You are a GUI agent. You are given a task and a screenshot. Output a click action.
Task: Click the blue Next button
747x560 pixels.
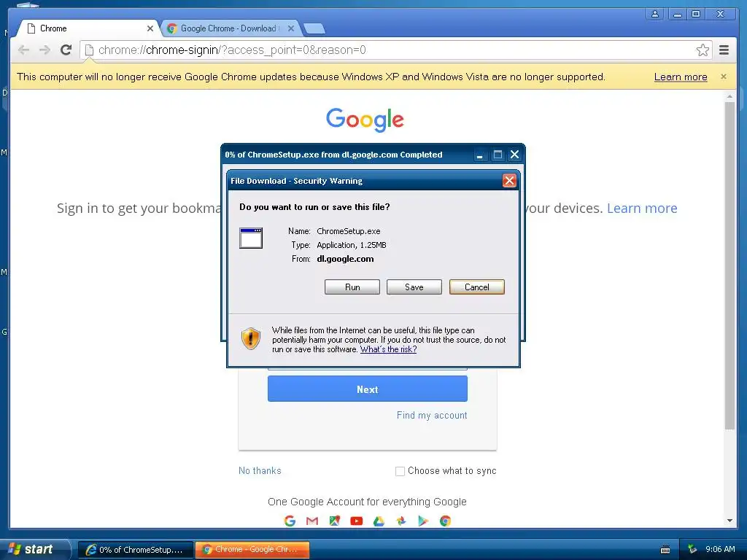pyautogui.click(x=368, y=389)
